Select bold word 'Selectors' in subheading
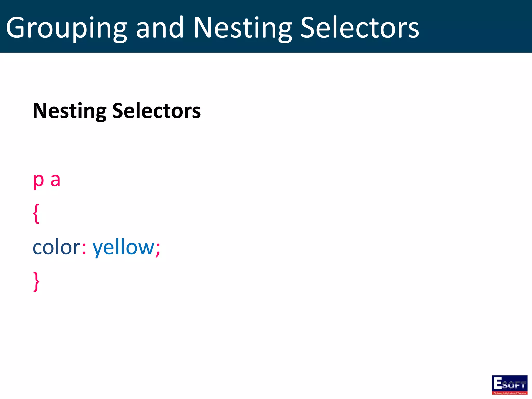The image size is (532, 399). [156, 110]
